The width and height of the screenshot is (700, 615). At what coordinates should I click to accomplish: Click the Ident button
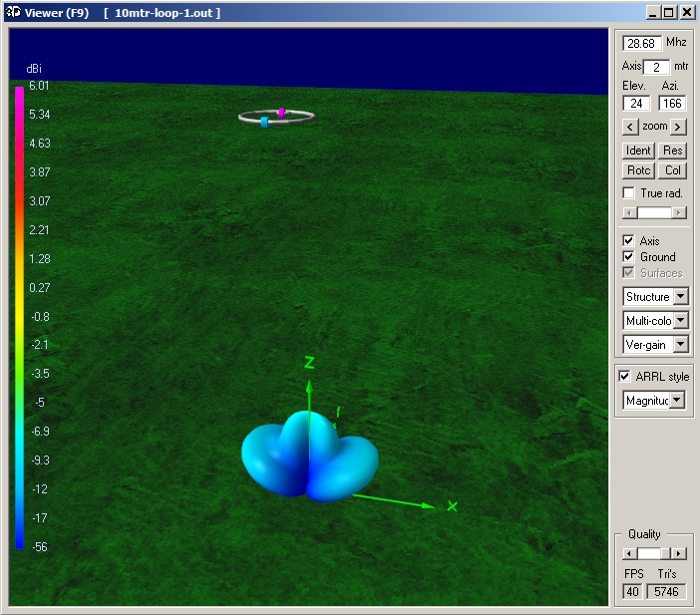click(638, 151)
